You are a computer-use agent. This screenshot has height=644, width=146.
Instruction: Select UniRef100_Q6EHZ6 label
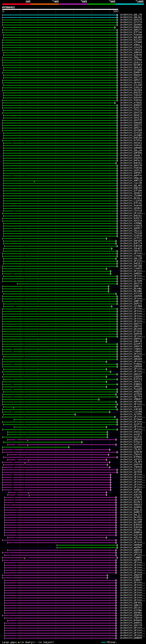tap(131, 440)
